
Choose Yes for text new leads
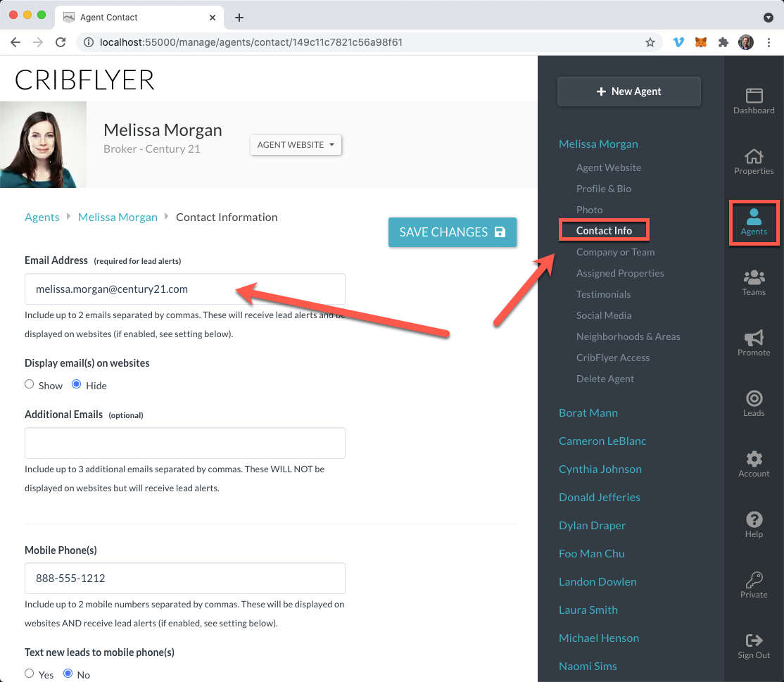[30, 674]
